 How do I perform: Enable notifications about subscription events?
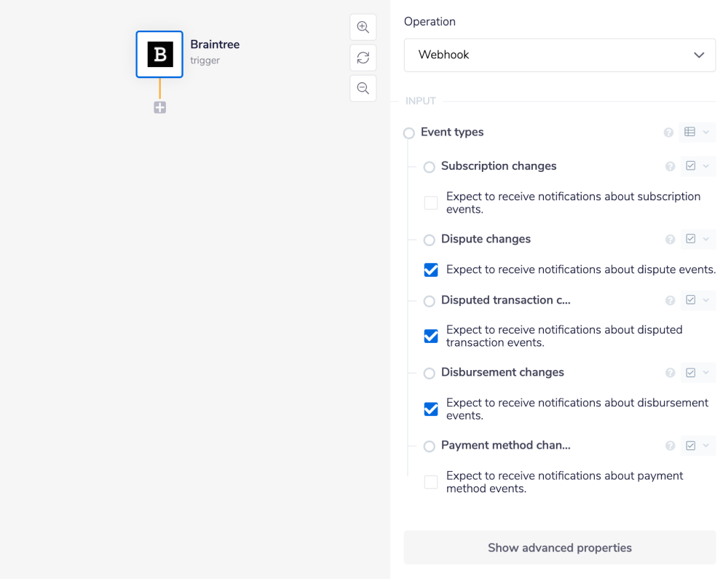430,202
